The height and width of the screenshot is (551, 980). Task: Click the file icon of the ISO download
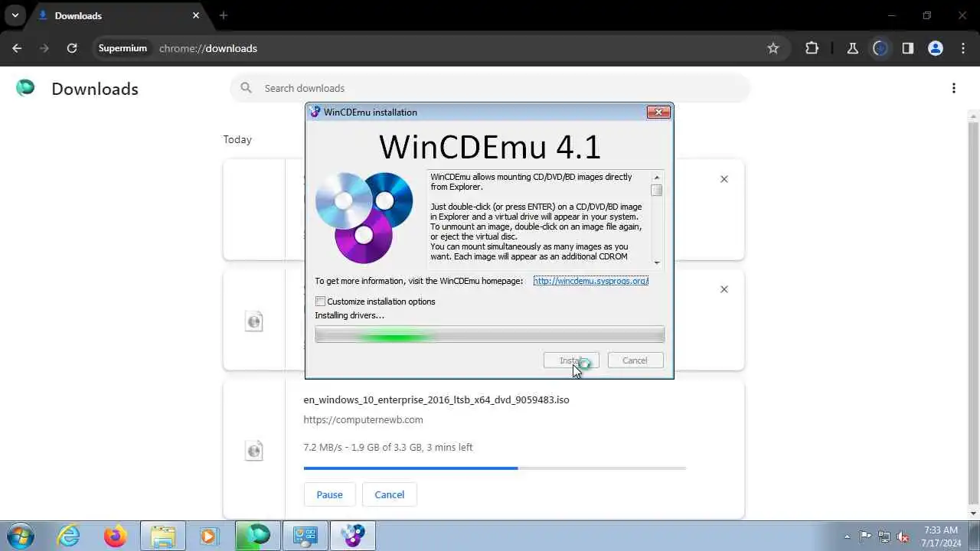click(254, 451)
